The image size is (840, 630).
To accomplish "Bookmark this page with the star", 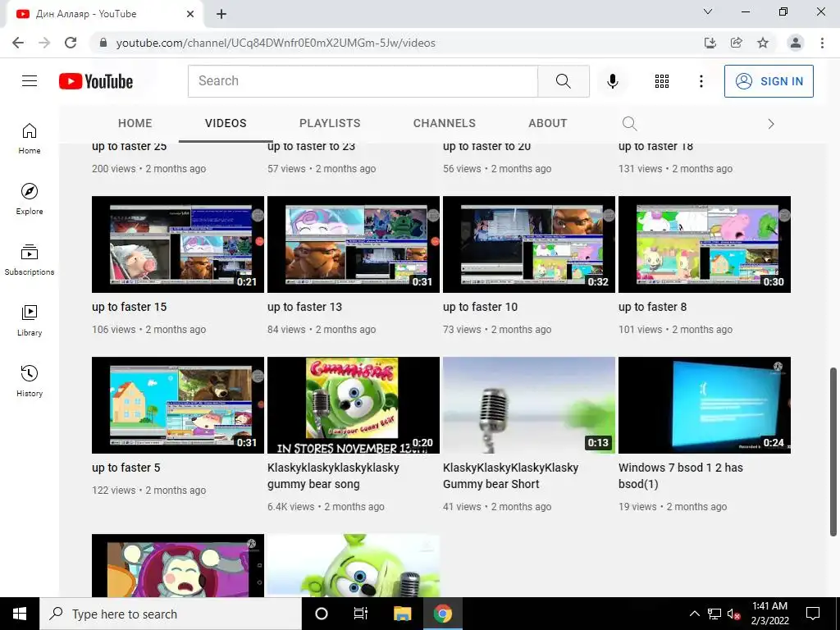I will [x=763, y=43].
